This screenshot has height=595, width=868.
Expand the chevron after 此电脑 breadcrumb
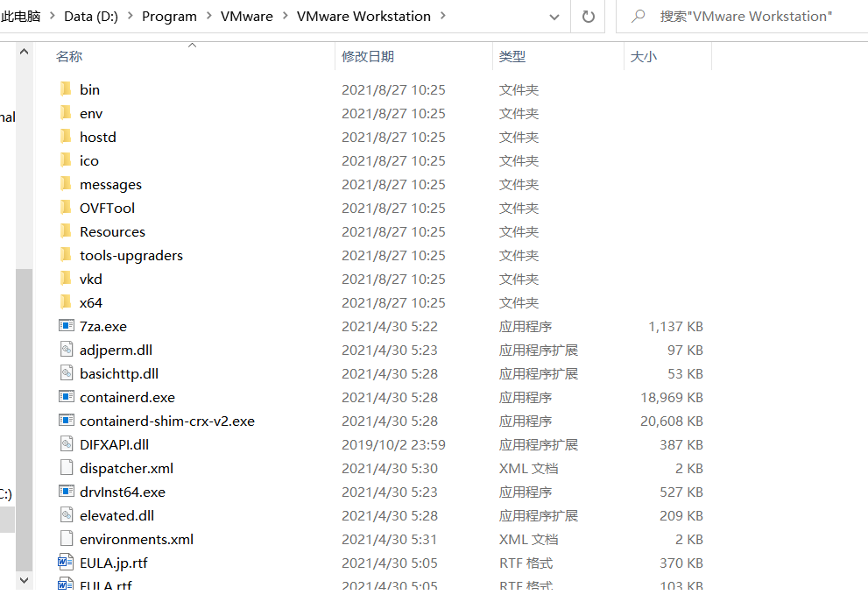[53, 16]
